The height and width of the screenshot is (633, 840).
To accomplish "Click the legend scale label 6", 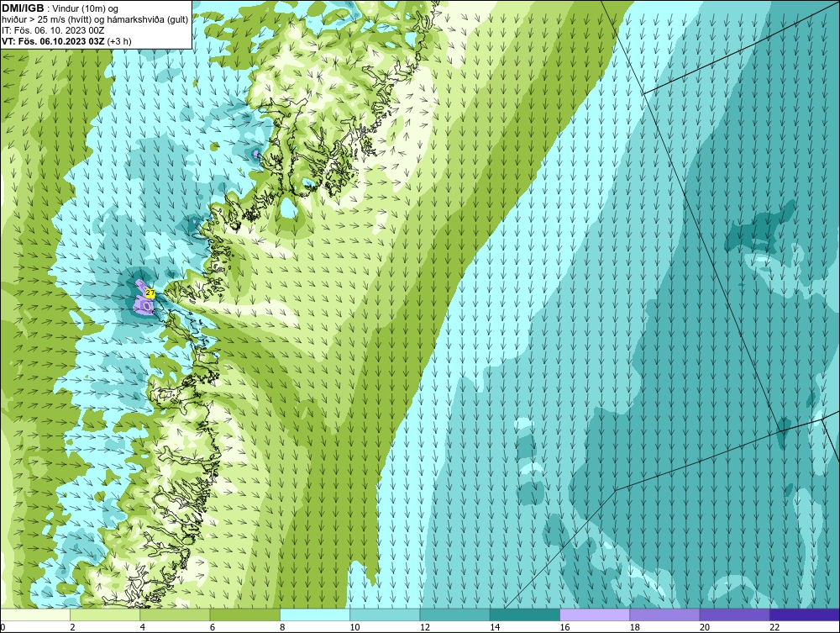I will (213, 627).
